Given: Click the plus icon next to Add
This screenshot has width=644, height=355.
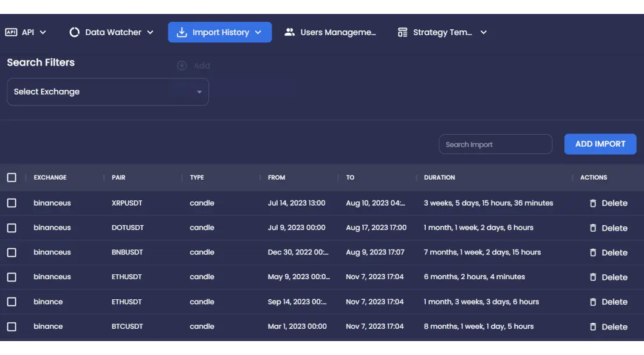Looking at the screenshot, I should click(x=182, y=66).
